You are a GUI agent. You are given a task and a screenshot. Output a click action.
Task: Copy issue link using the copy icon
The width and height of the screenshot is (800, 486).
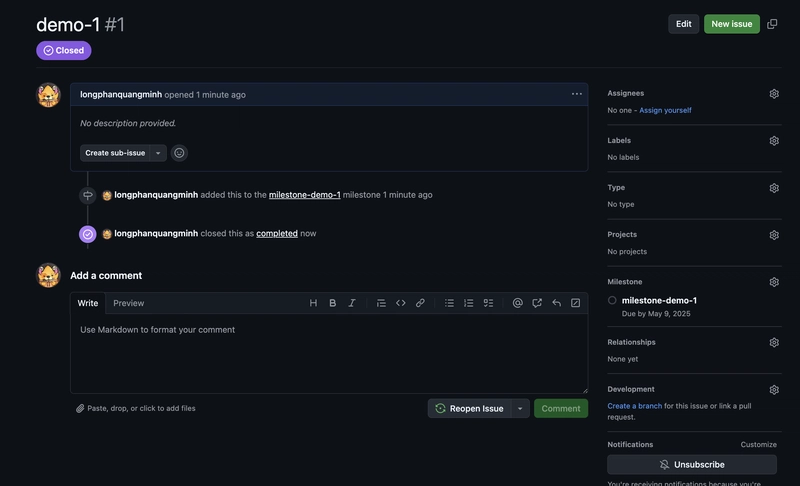click(772, 24)
